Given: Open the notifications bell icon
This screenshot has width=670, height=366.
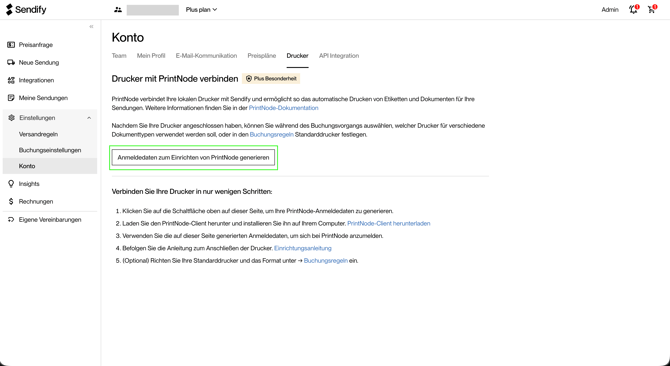Looking at the screenshot, I should 633,9.
